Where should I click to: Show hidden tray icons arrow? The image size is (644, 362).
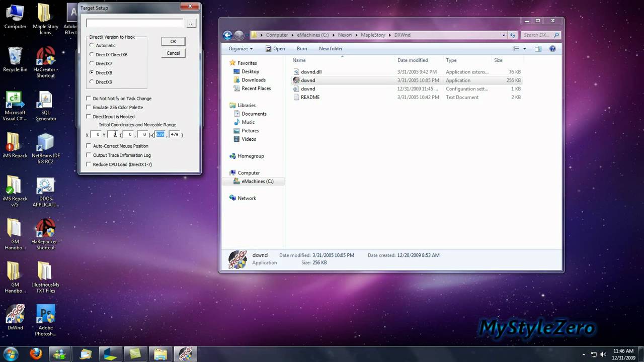tap(584, 354)
